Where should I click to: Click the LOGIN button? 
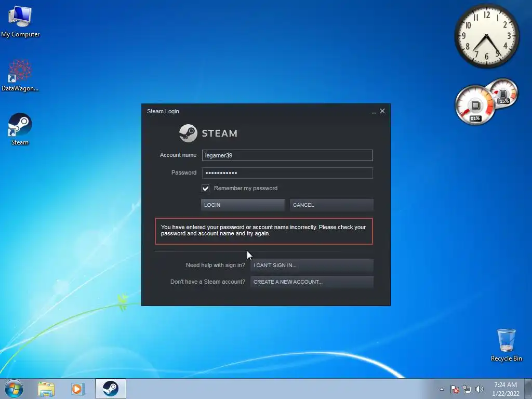243,205
